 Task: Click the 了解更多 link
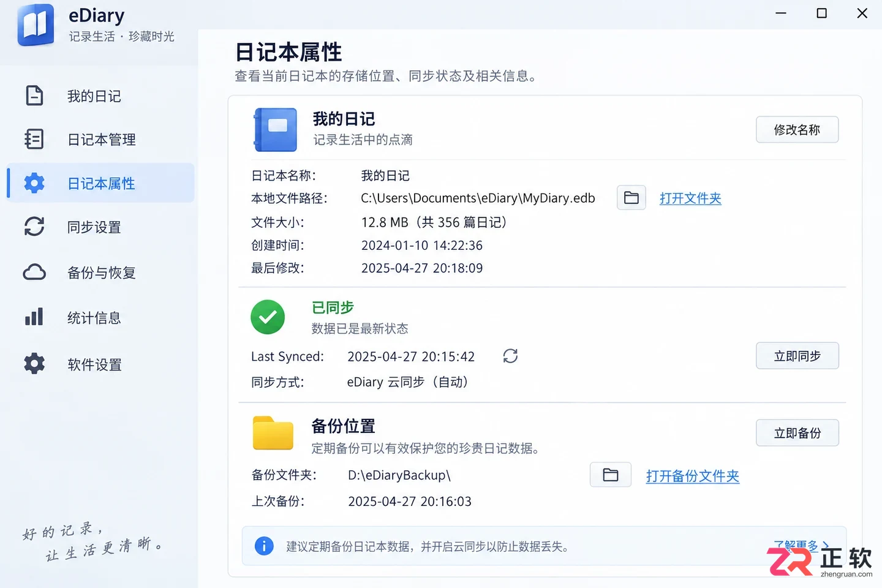tap(801, 545)
